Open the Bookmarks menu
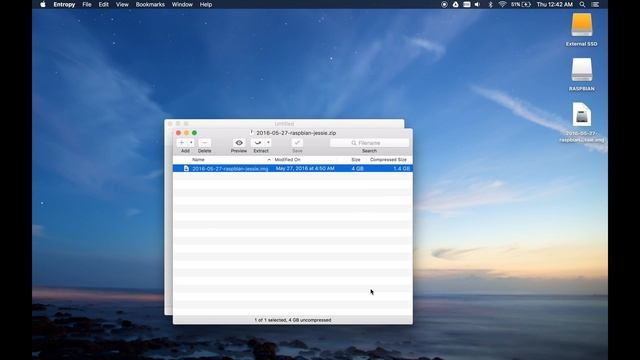The image size is (640, 360). pos(150,4)
